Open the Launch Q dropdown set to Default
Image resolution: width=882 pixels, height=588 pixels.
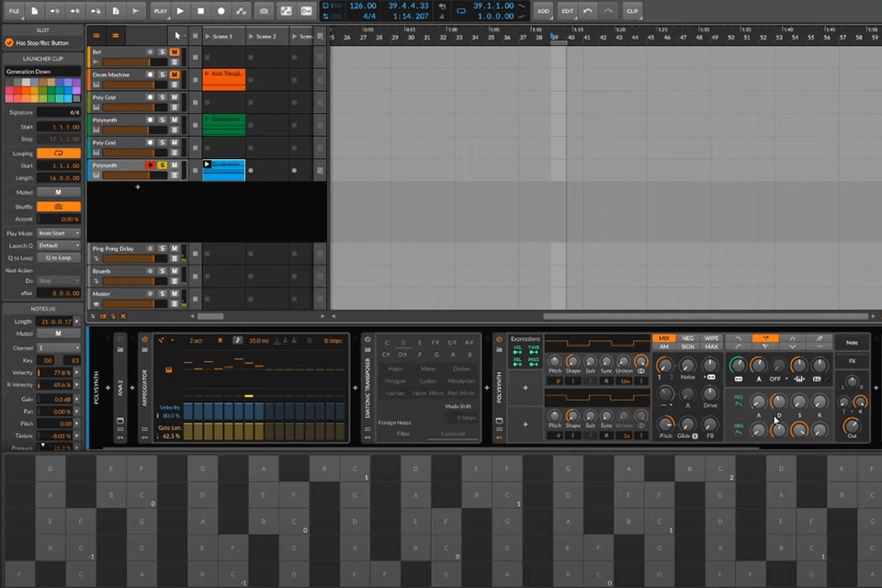pyautogui.click(x=59, y=245)
